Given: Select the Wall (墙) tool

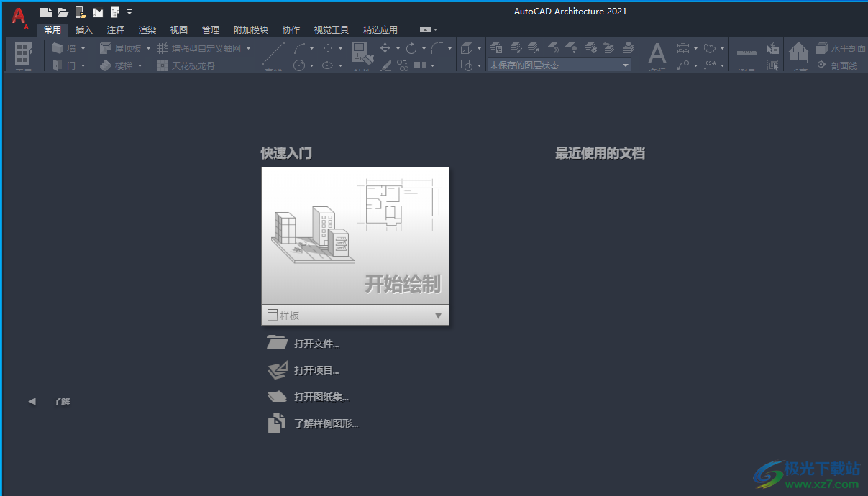Looking at the screenshot, I should (x=64, y=49).
